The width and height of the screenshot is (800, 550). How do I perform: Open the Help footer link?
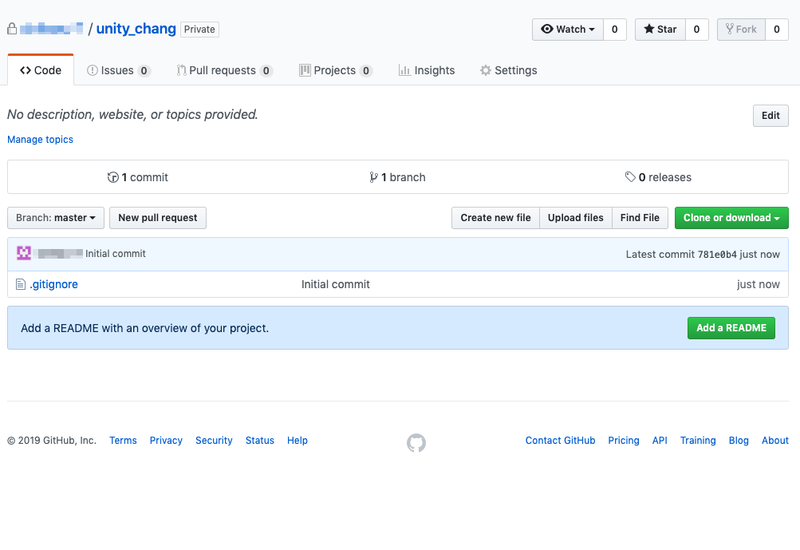(x=297, y=440)
